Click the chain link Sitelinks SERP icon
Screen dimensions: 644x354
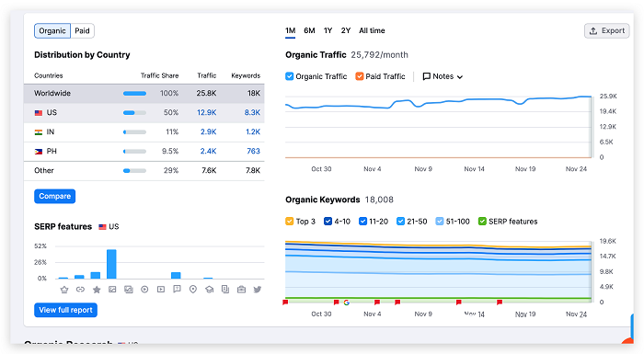click(x=81, y=290)
